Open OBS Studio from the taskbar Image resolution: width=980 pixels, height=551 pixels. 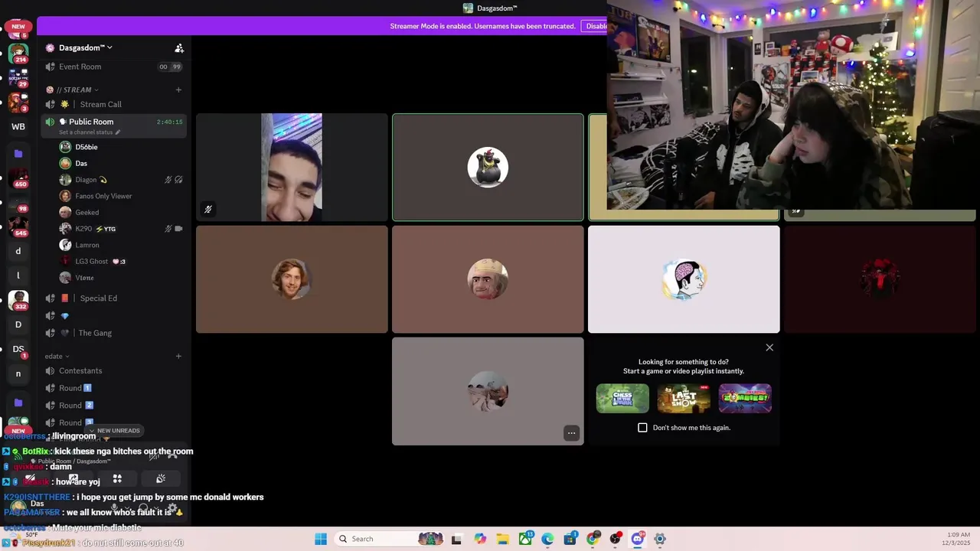615,539
